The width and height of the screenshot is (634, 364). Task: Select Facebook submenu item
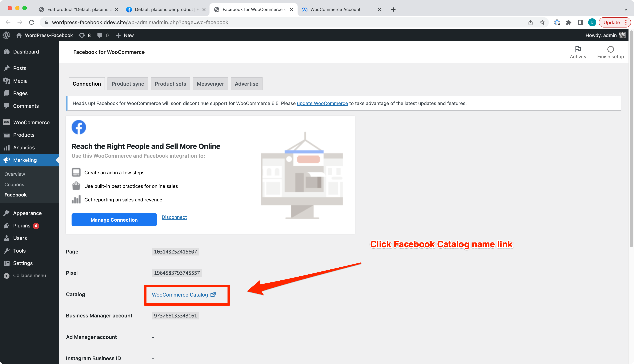tap(16, 195)
